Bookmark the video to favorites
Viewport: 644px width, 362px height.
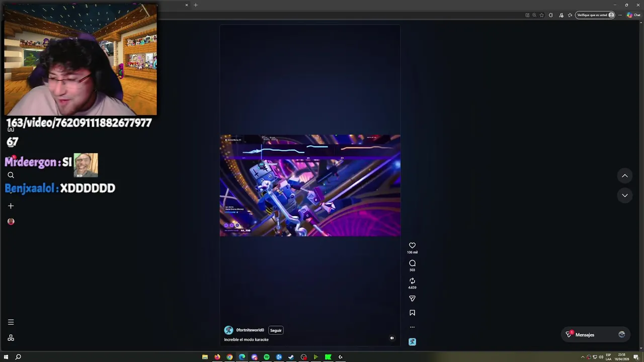click(x=412, y=313)
